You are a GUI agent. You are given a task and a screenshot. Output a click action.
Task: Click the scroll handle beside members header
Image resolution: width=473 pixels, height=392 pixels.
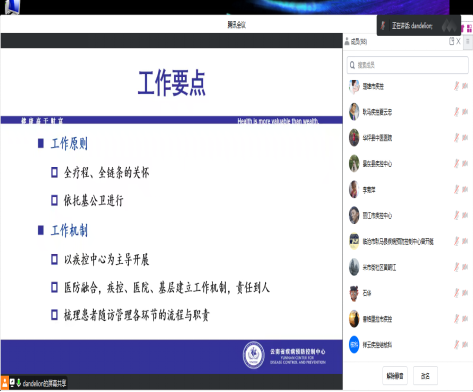(x=467, y=42)
